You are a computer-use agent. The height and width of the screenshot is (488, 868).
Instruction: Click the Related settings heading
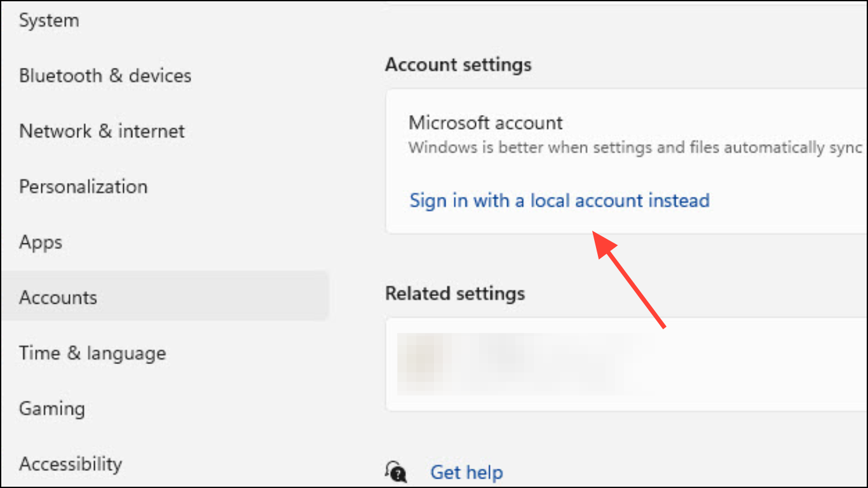pos(455,294)
